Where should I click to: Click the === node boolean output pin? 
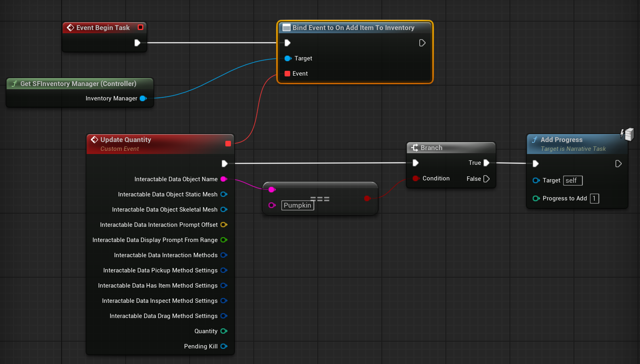[367, 198]
